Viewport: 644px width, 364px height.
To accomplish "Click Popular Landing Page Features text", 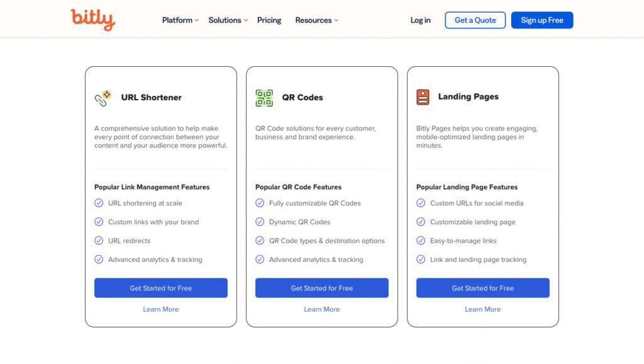I will tap(467, 187).
